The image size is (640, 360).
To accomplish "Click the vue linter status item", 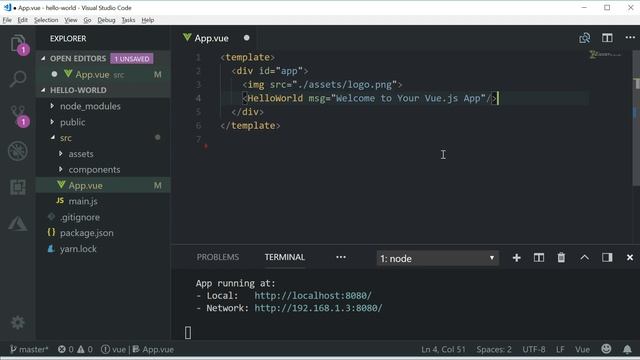I will coord(114,349).
